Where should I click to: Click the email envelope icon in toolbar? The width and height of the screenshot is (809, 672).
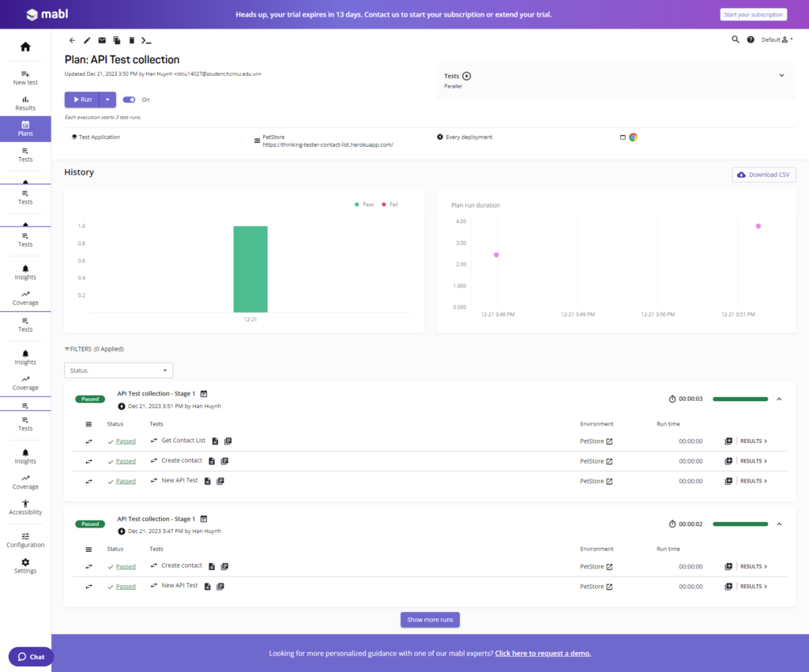(102, 40)
